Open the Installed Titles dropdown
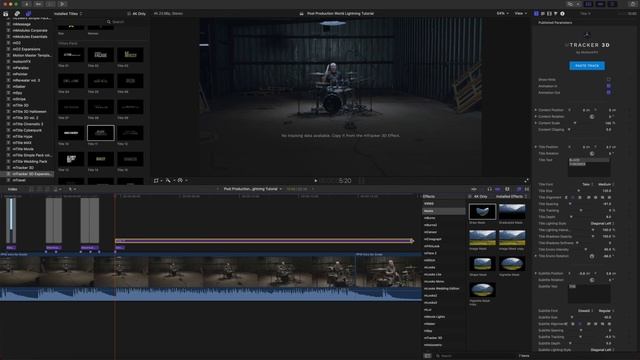The width and height of the screenshot is (640, 360). click(68, 13)
